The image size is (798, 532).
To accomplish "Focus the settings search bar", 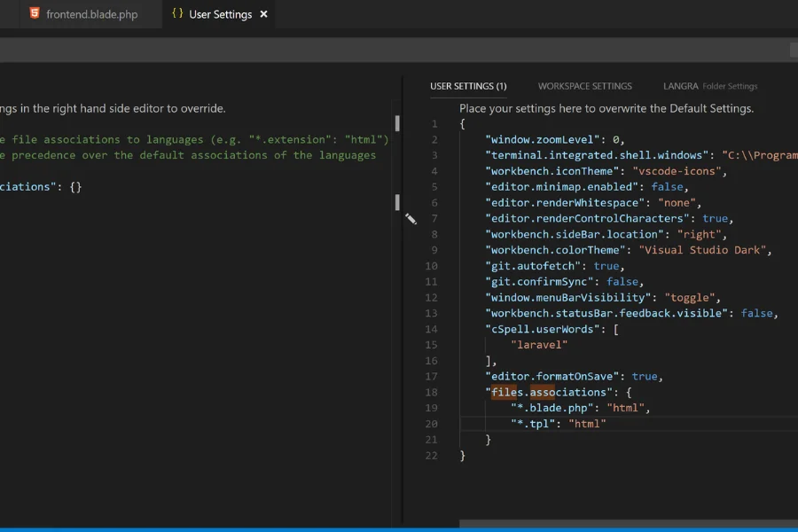I will (390, 51).
